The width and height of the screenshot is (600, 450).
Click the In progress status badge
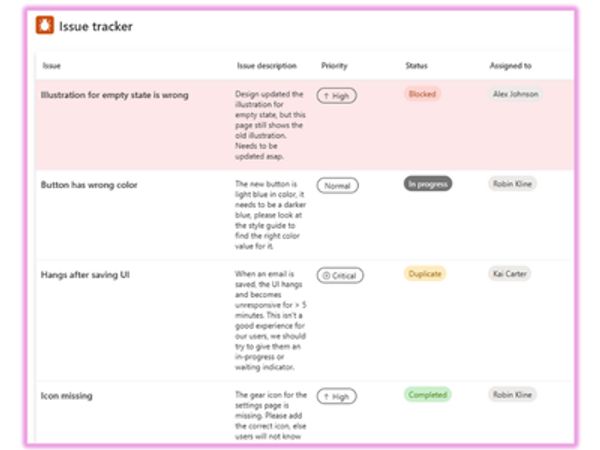click(x=428, y=184)
